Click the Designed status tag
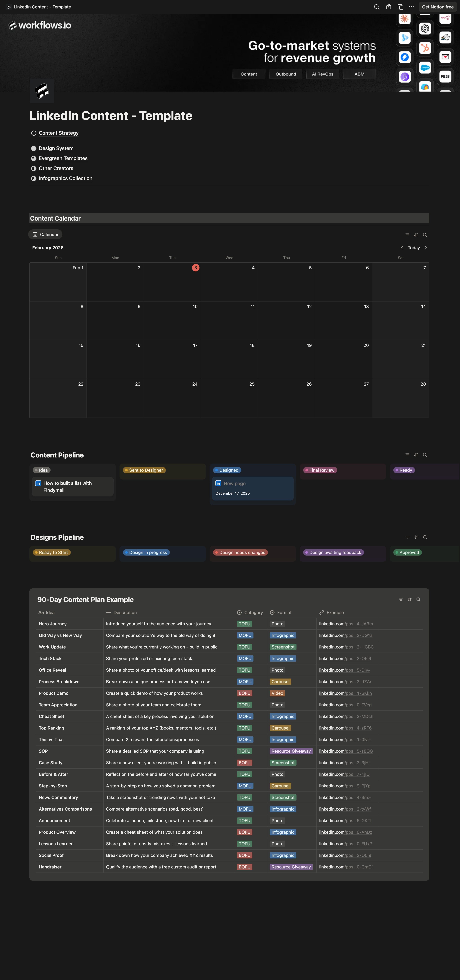Image resolution: width=460 pixels, height=980 pixels. click(227, 470)
